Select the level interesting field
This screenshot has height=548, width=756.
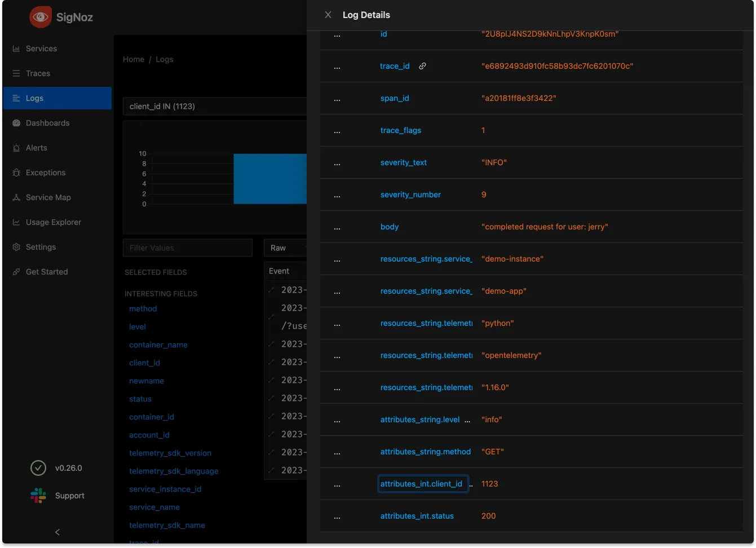click(x=138, y=326)
